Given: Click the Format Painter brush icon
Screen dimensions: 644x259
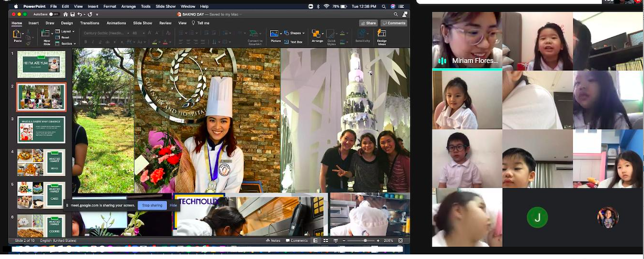Looking at the screenshot, I should pyautogui.click(x=28, y=43).
